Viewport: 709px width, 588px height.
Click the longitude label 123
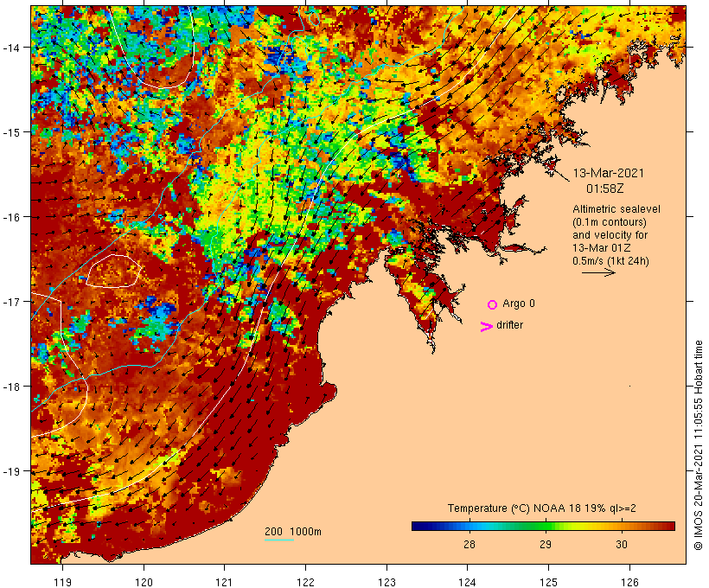[x=386, y=582]
